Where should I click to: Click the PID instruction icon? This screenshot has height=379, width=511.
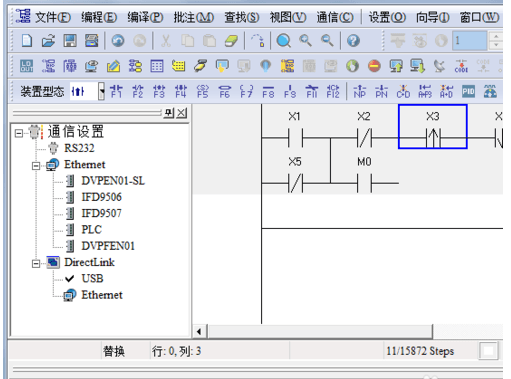pos(468,91)
